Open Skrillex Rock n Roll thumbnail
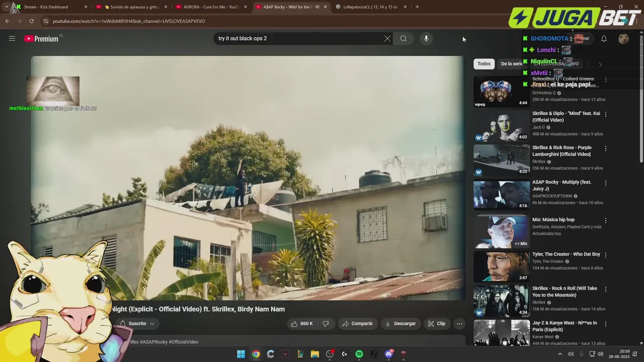This screenshot has width=644, height=362. [x=501, y=301]
